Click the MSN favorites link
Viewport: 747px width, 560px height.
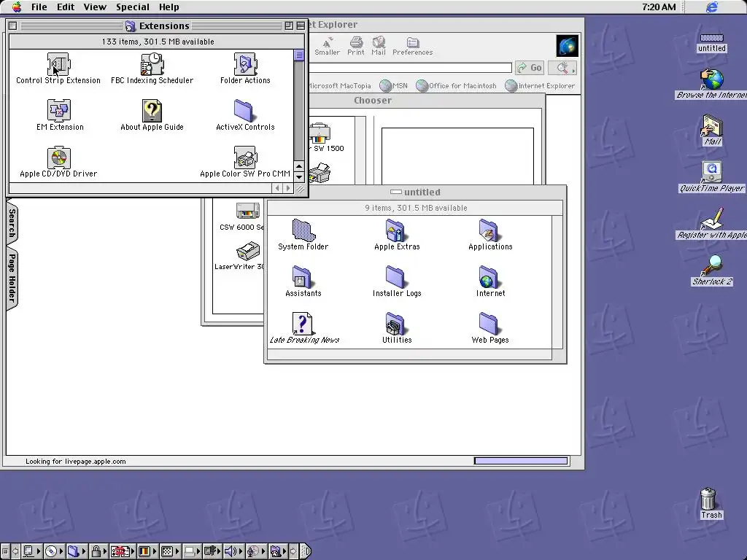(394, 86)
